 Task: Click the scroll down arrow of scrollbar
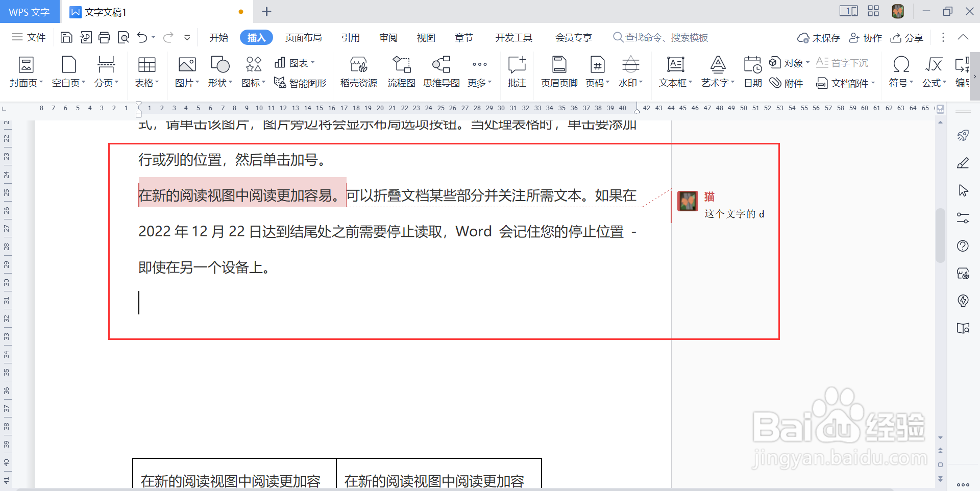click(940, 438)
